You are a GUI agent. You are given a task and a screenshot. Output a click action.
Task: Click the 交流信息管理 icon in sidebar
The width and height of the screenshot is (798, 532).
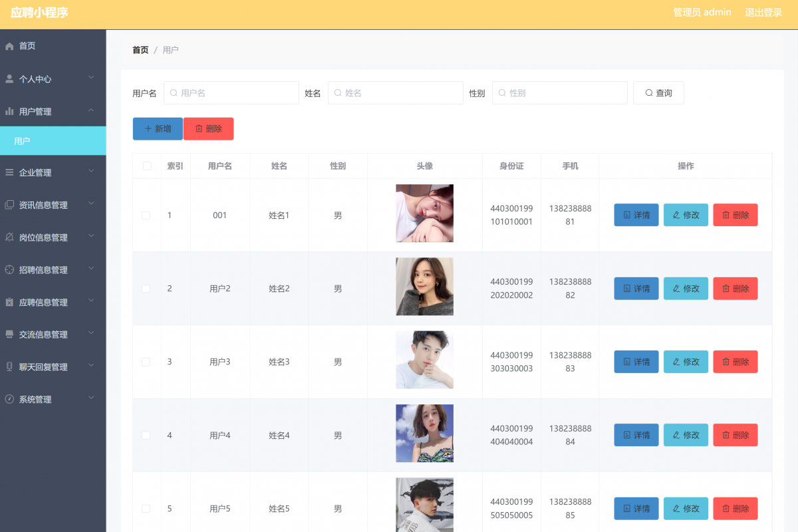pos(9,334)
